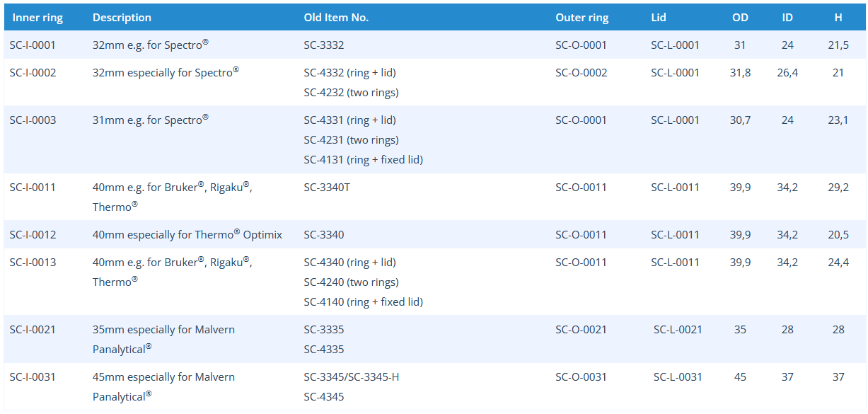
Task: Click outer ring SC-O-0002
Action: click(581, 73)
